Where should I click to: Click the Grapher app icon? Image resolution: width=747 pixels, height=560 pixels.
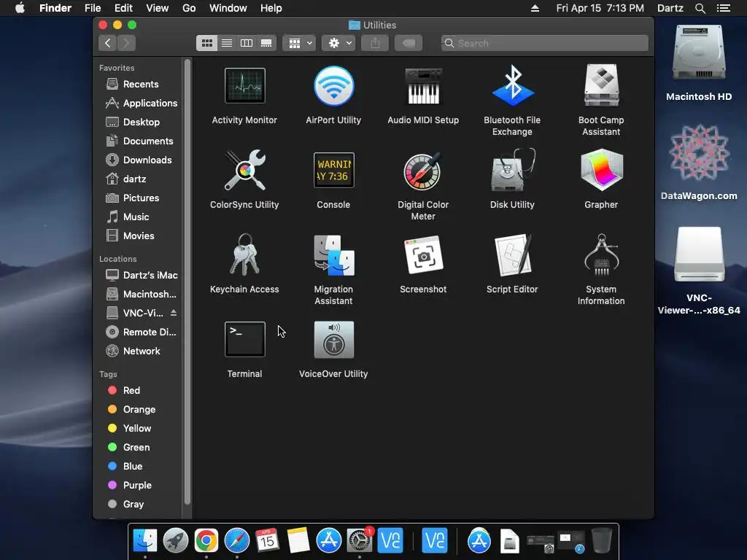[601, 170]
